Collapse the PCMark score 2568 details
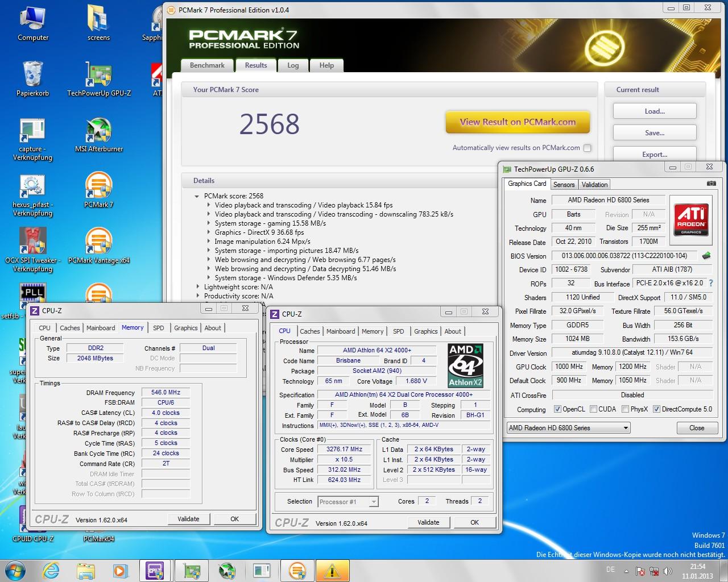 [197, 196]
